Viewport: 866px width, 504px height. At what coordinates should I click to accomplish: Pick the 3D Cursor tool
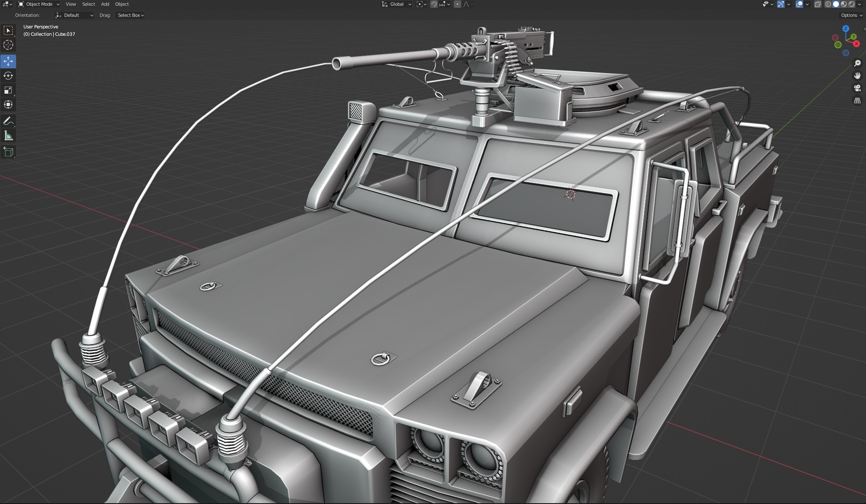(x=8, y=45)
